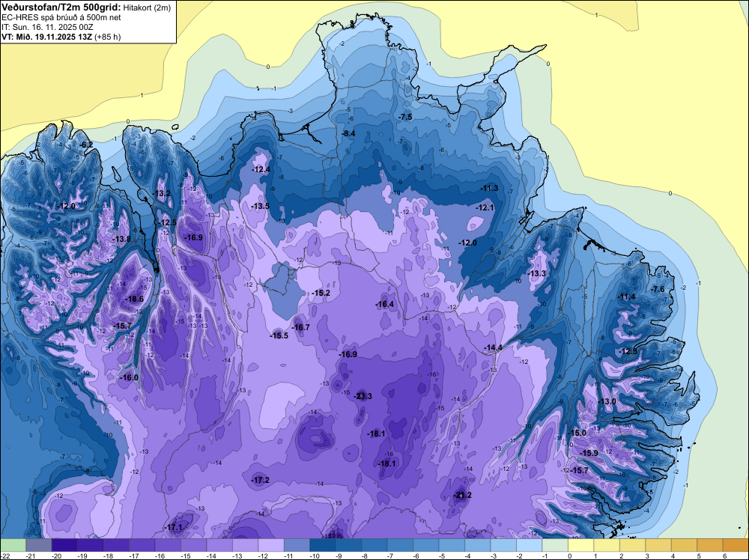Select the -13.3 temperature label

(537, 273)
